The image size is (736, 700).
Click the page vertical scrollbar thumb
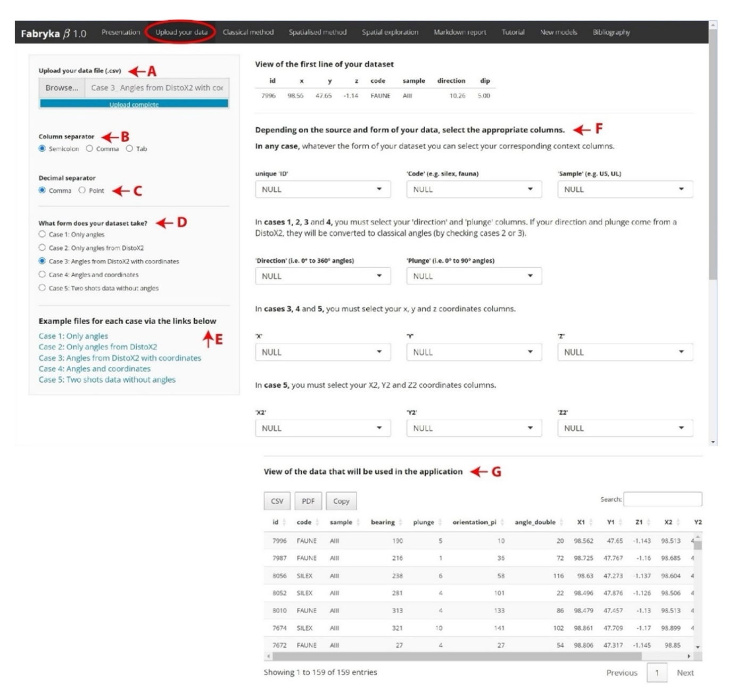713,154
